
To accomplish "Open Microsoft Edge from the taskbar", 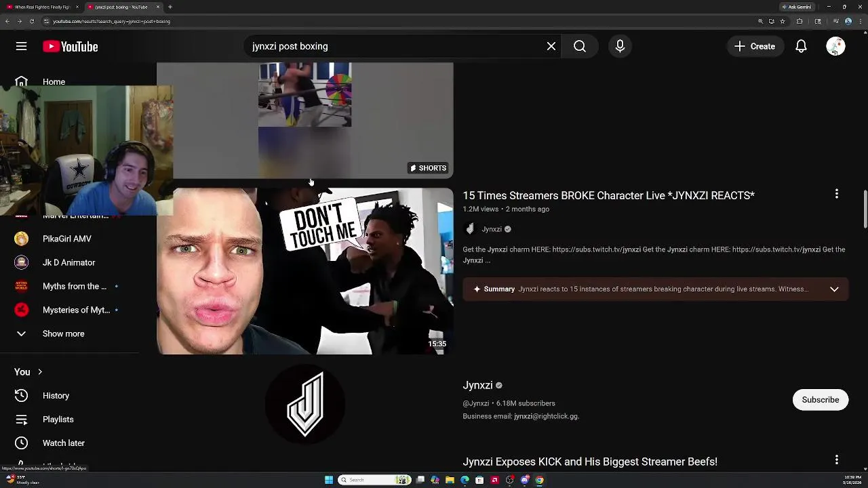I will [x=465, y=480].
